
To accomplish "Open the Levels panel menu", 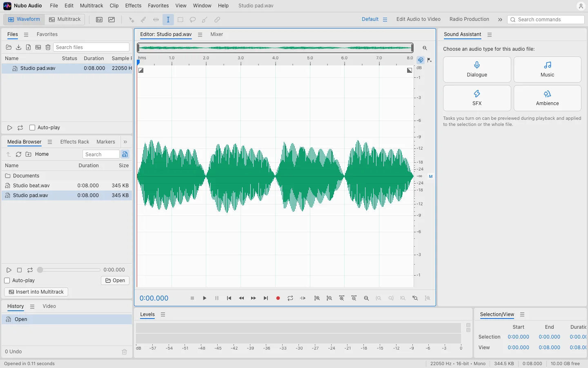I will click(x=163, y=314).
